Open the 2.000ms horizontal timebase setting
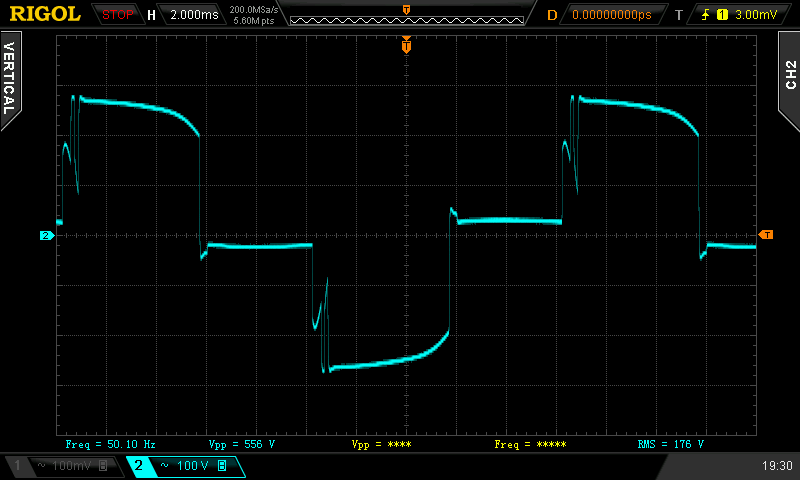 [x=194, y=15]
